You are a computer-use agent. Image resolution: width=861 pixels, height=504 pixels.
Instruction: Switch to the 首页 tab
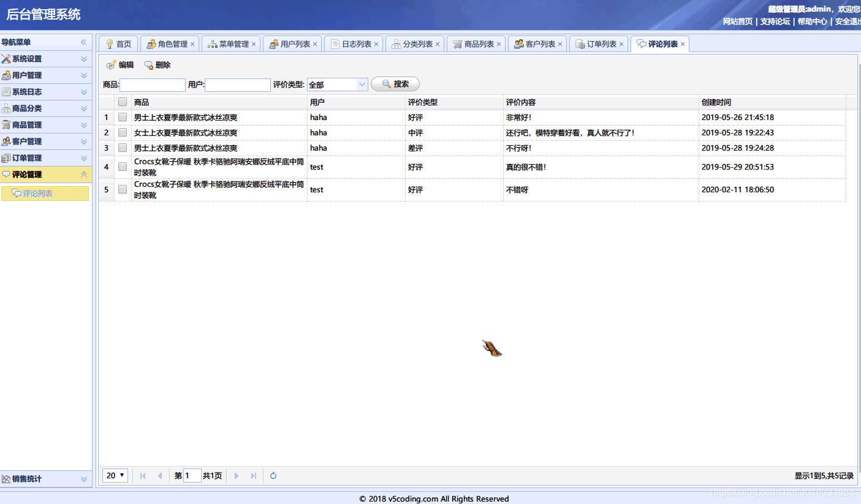(119, 44)
